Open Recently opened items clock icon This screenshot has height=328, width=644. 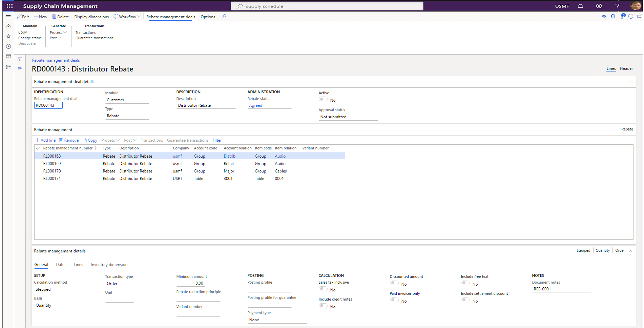tap(8, 46)
